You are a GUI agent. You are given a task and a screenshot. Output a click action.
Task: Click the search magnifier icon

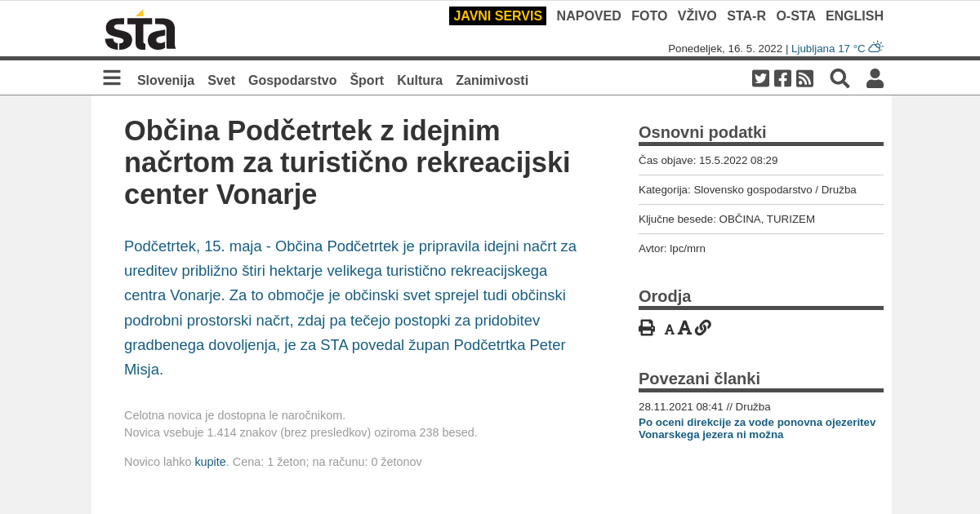click(x=840, y=78)
